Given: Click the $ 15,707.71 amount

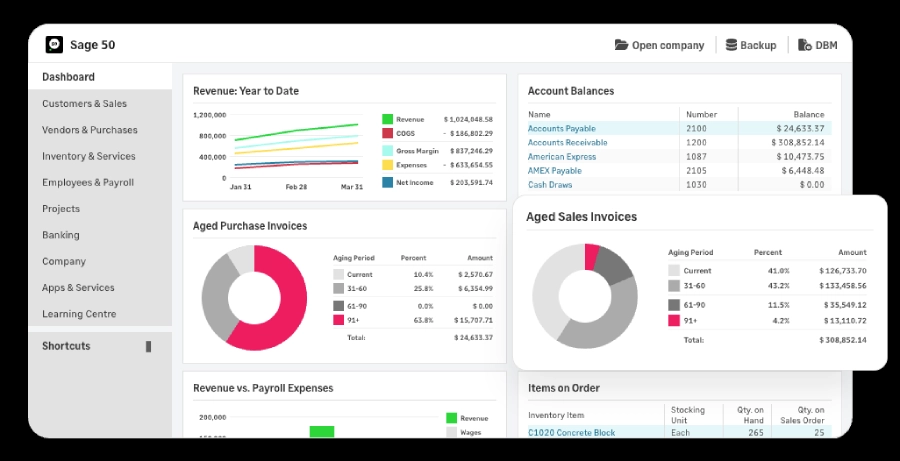Looking at the screenshot, I should click(x=473, y=320).
